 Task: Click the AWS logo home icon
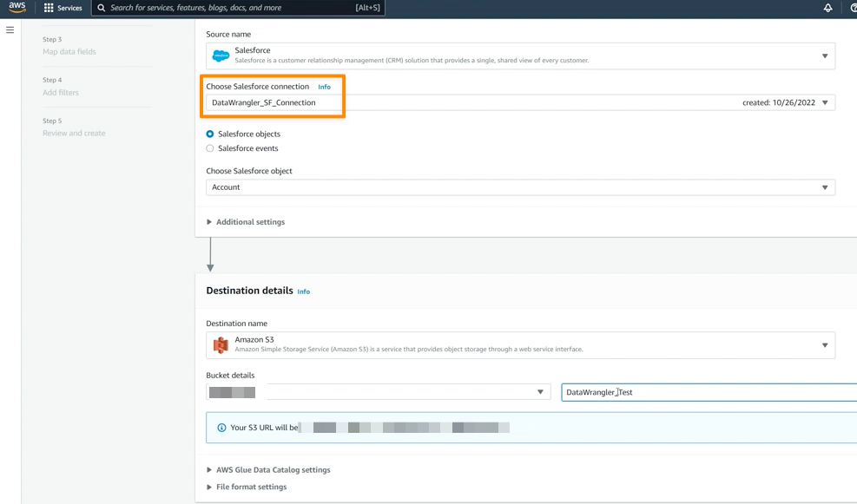[x=17, y=8]
